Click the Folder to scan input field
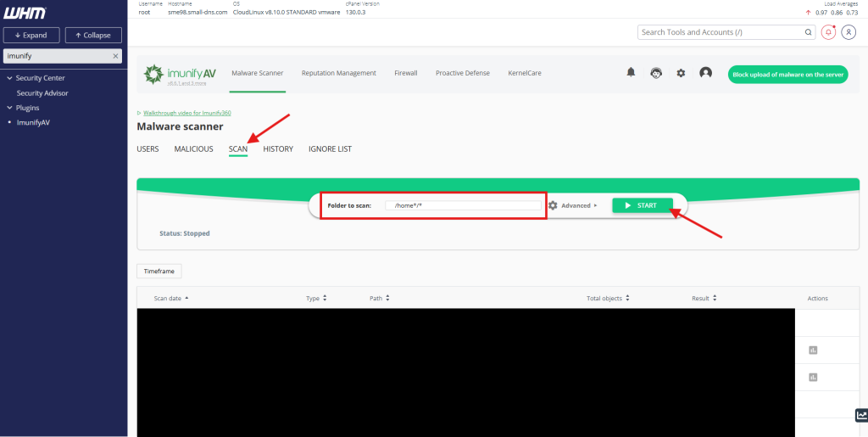Image resolution: width=868 pixels, height=437 pixels. [463, 205]
